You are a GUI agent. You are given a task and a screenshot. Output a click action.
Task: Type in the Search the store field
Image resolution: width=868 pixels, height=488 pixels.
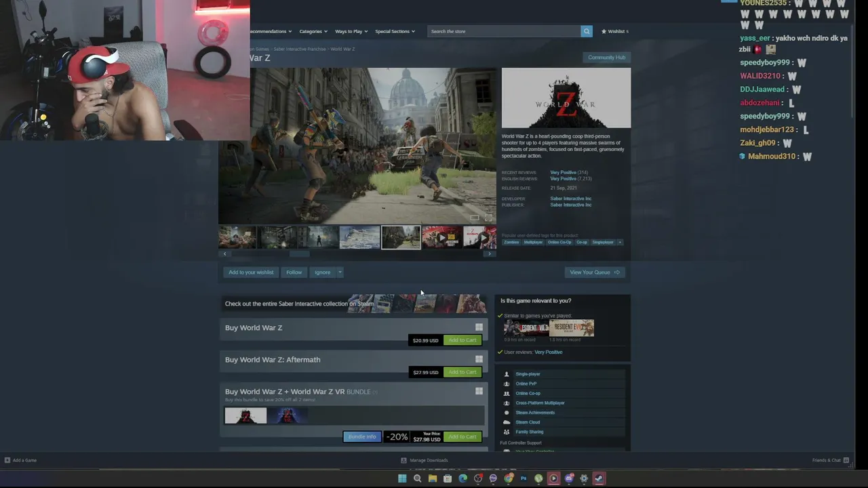tap(504, 31)
